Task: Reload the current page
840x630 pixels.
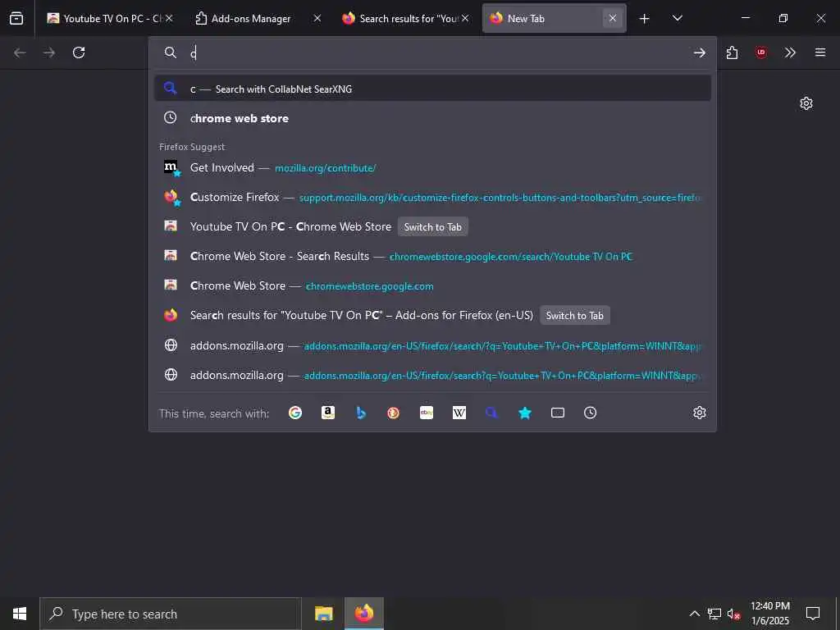Action: 79,52
